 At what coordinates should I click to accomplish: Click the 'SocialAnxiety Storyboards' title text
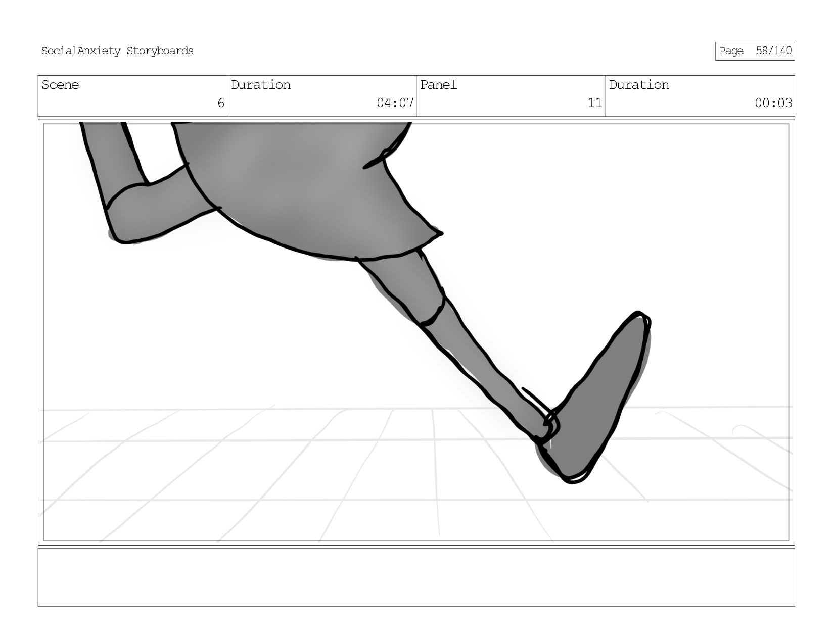click(x=117, y=51)
